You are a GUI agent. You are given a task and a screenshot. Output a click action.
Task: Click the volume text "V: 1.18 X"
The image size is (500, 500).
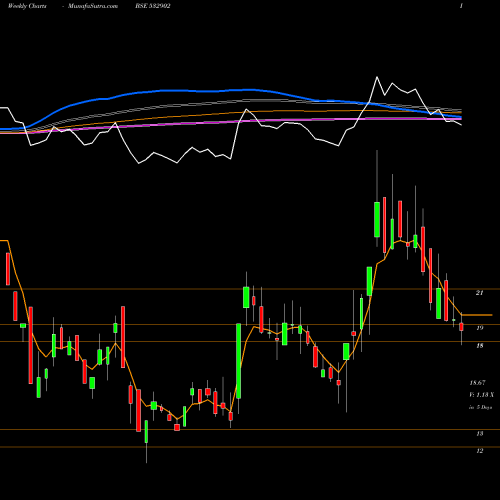pos(481,395)
